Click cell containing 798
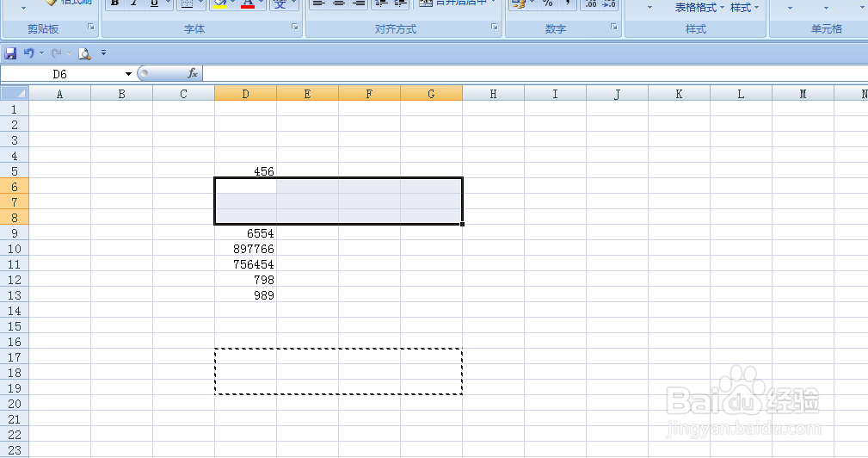868x458 pixels. pyautogui.click(x=246, y=280)
